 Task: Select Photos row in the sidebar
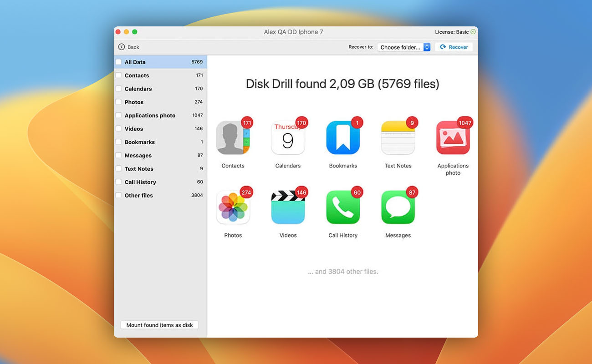pyautogui.click(x=160, y=102)
